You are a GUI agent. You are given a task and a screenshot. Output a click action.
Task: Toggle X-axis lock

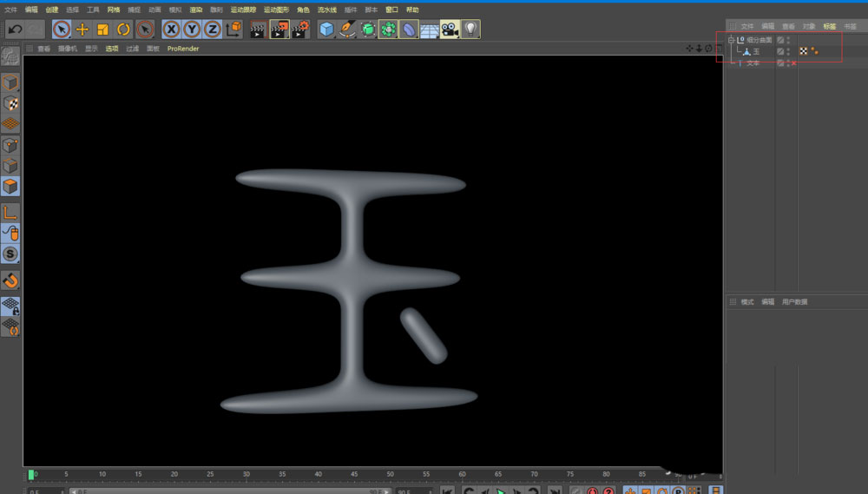172,30
